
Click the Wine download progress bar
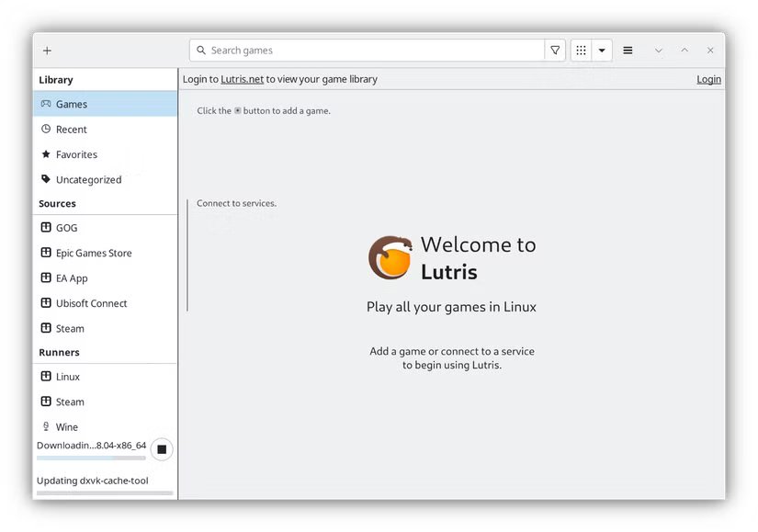click(91, 458)
